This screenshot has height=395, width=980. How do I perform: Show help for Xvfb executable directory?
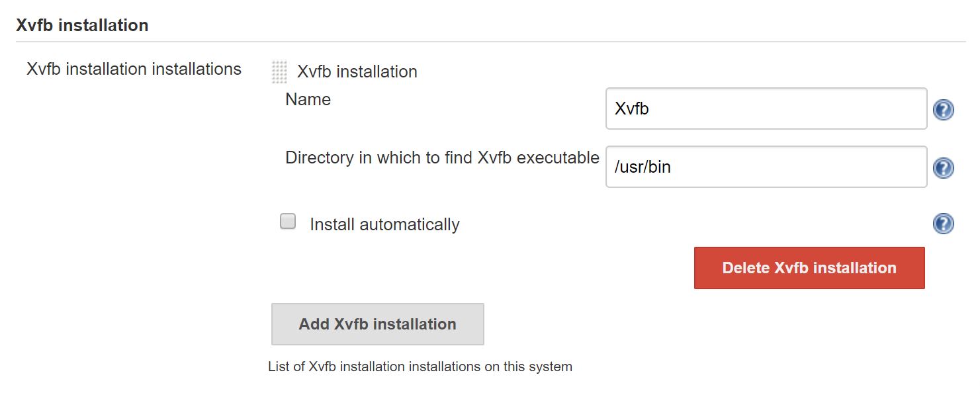coord(943,168)
